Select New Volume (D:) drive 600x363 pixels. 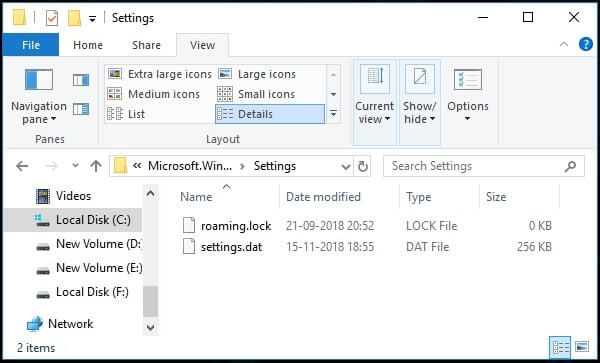pyautogui.click(x=89, y=244)
